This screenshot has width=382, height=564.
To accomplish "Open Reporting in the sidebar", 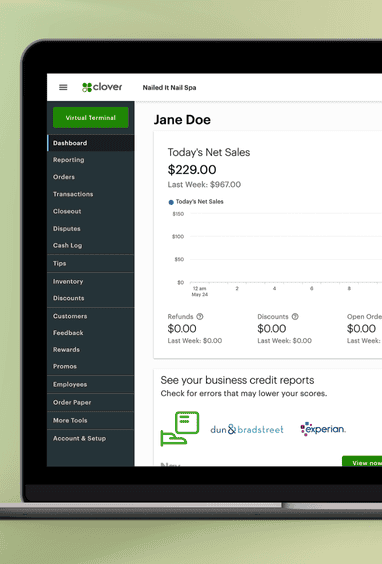I will (x=91, y=160).
